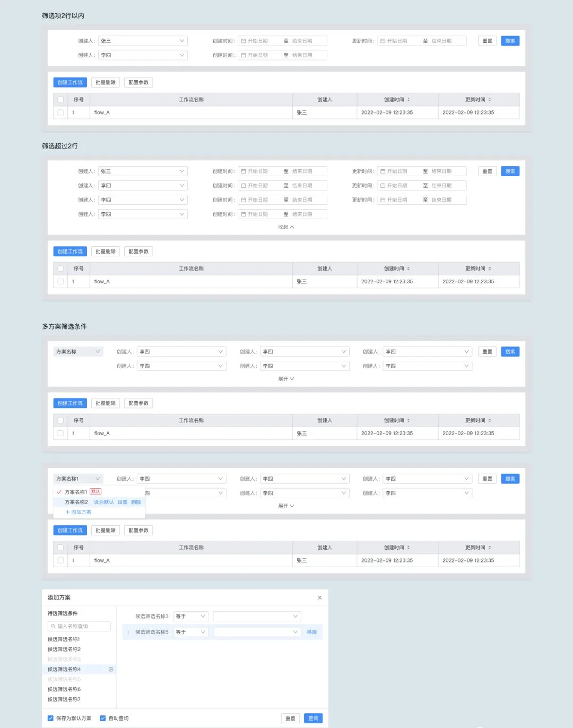The width and height of the screenshot is (573, 728).
Task: Tick header checkbox in table under unnumbered 方案名称 panel
Action: 60,421
